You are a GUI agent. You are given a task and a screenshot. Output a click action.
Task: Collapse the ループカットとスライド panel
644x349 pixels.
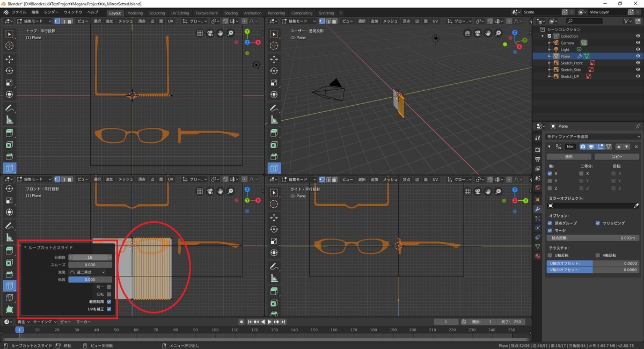25,248
